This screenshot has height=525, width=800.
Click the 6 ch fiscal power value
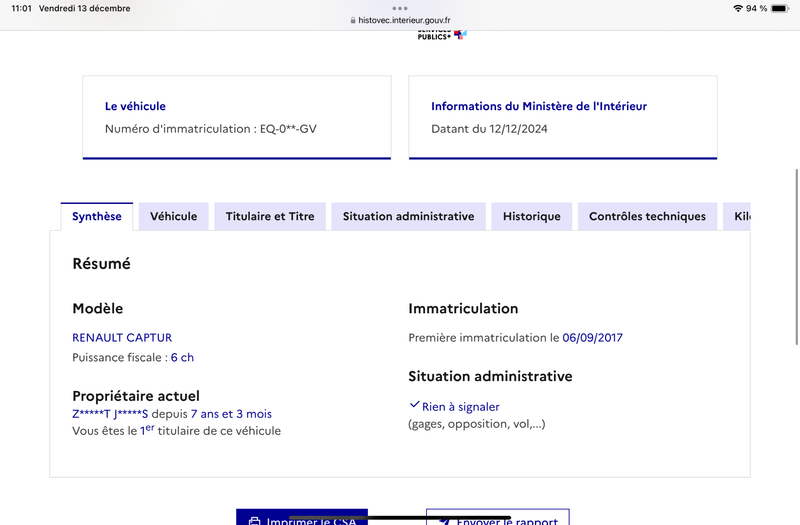182,358
